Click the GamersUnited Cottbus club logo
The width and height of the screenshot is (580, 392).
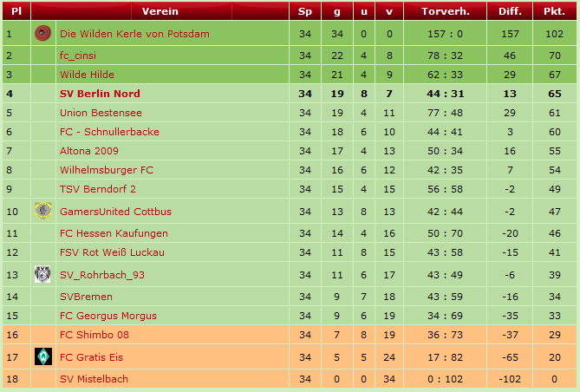(42, 211)
